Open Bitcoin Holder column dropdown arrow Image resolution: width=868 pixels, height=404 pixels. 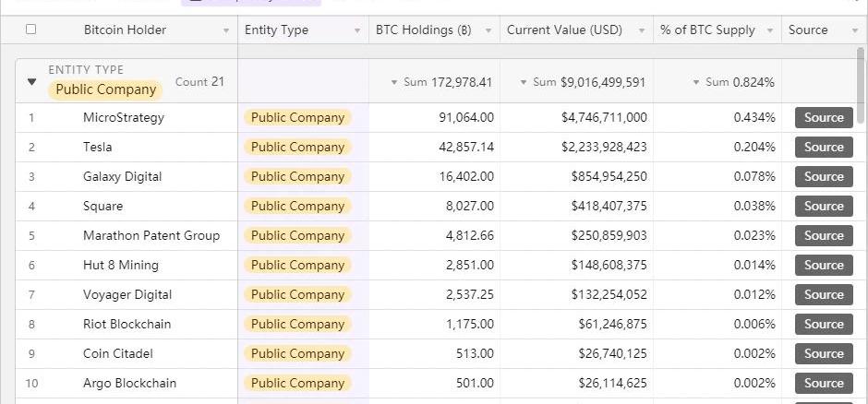(x=226, y=30)
